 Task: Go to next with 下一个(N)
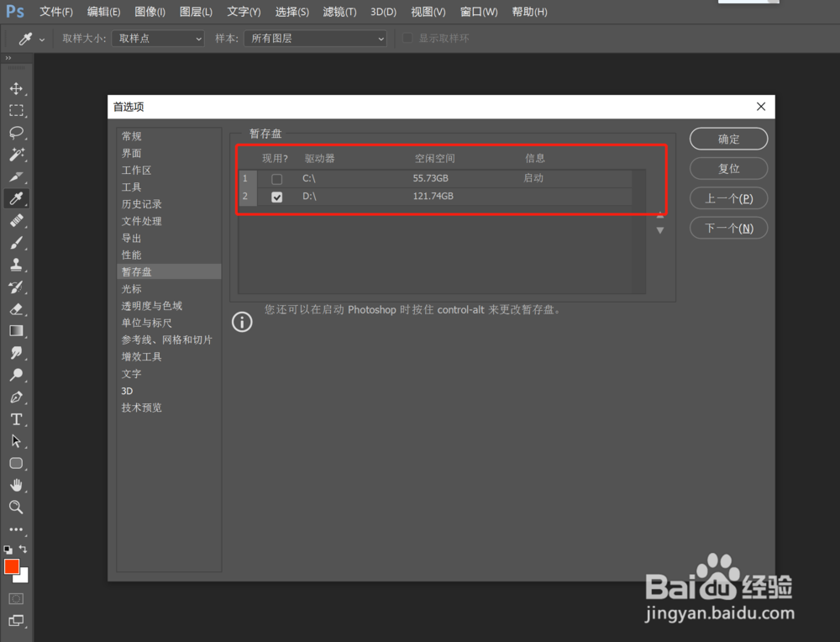pos(728,229)
